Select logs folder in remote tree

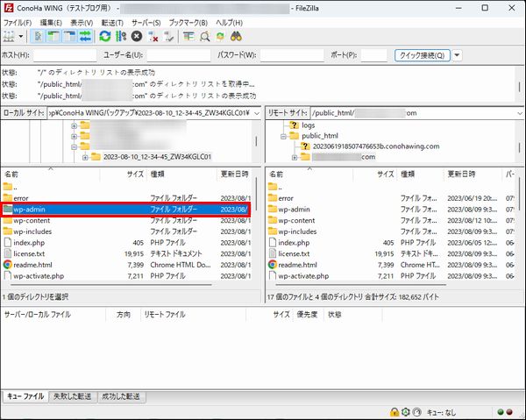pyautogui.click(x=308, y=125)
